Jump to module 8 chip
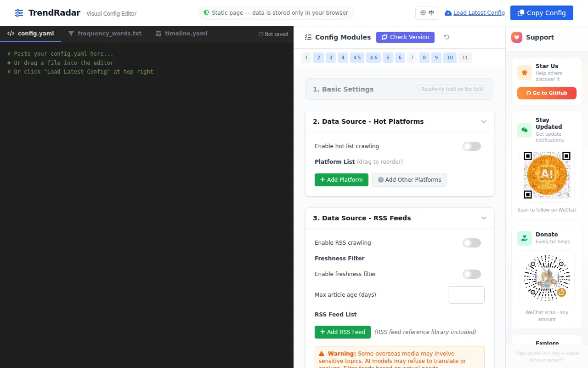 (x=424, y=57)
